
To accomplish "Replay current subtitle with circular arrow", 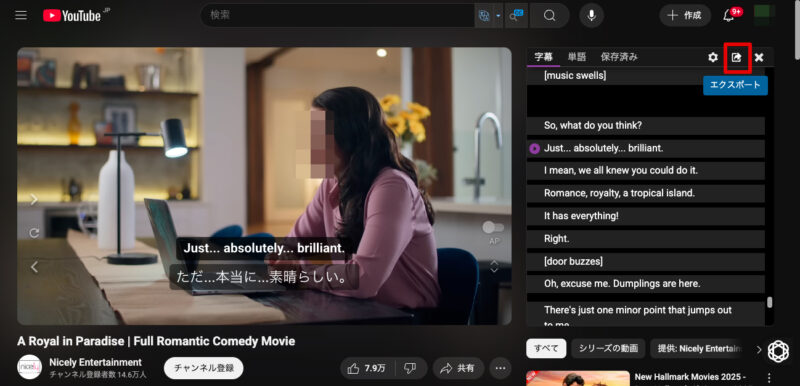I will tap(34, 233).
